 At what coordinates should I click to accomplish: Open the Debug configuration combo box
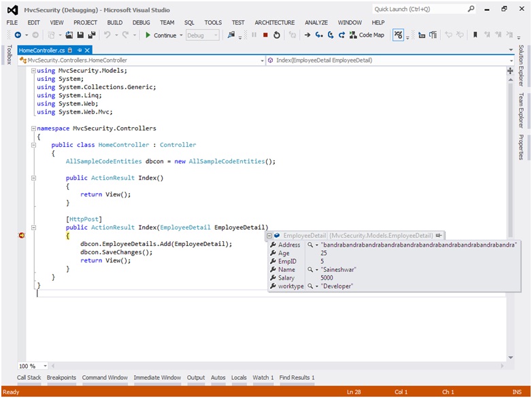pos(203,35)
